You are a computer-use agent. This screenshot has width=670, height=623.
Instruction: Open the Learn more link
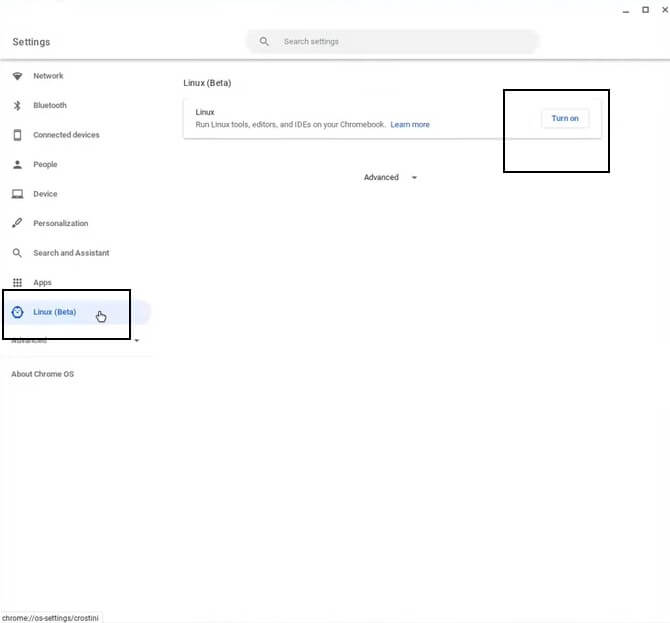410,125
